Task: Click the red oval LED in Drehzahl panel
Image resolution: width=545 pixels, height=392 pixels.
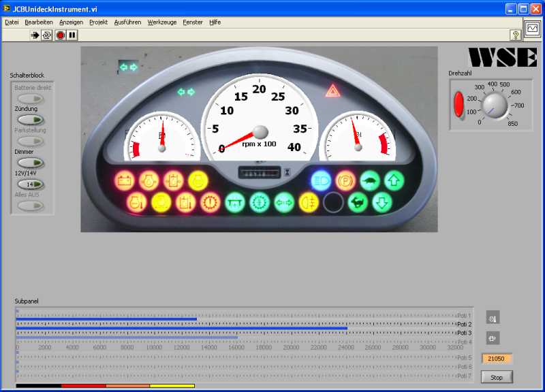Action: 458,104
